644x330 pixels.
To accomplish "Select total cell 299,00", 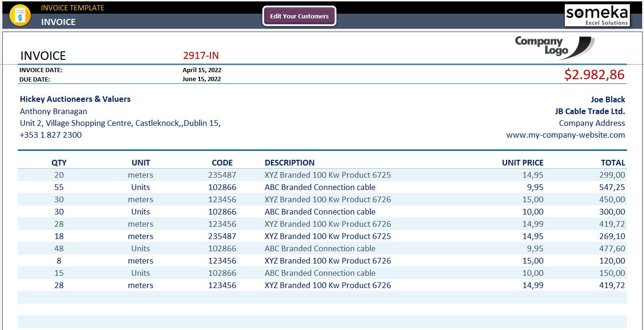I will [613, 175].
